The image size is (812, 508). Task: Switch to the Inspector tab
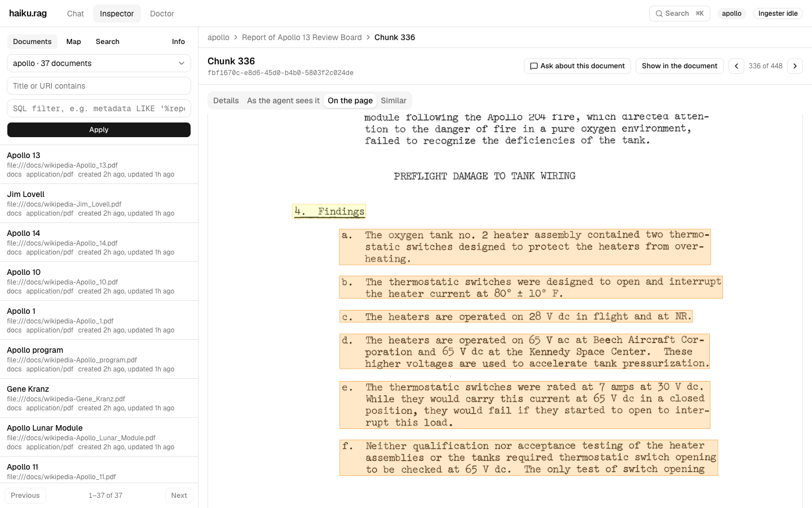click(117, 14)
